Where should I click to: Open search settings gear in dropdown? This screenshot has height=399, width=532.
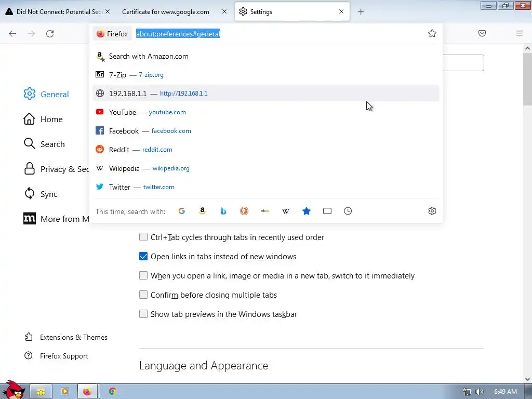432,211
